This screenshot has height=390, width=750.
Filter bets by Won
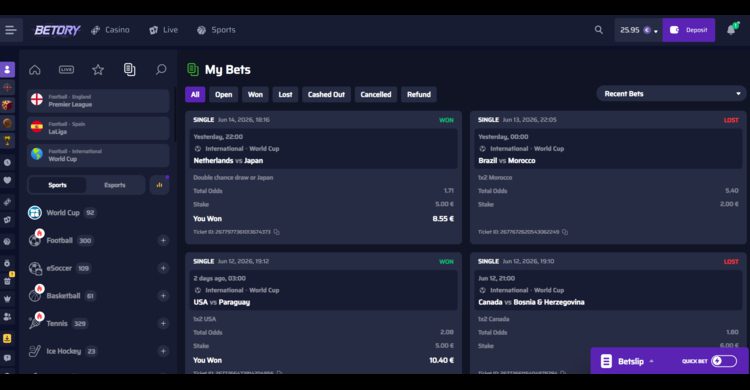[x=255, y=95]
